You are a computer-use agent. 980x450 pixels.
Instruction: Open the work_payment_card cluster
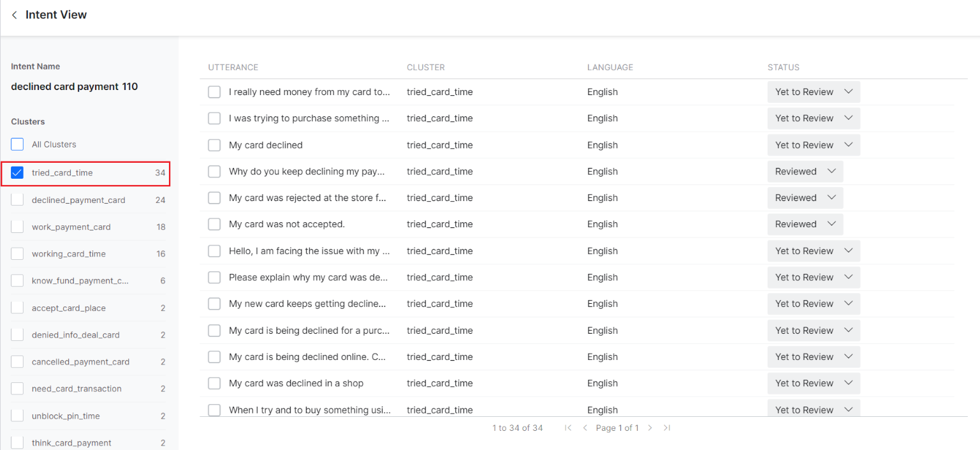[71, 227]
